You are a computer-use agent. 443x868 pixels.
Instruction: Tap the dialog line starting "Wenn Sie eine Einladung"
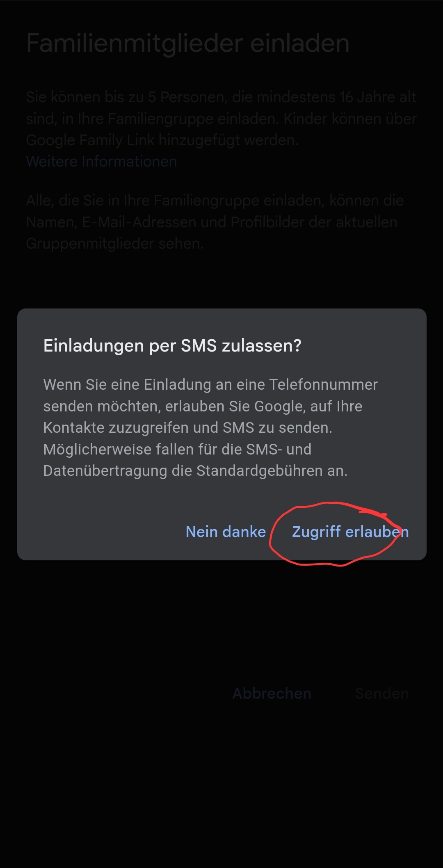210,385
